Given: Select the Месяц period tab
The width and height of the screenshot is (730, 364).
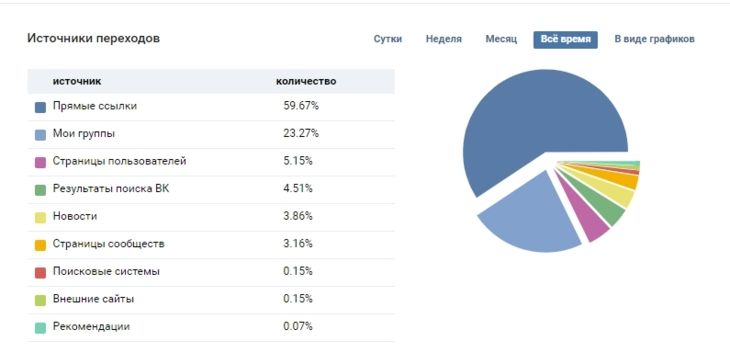Looking at the screenshot, I should [501, 39].
